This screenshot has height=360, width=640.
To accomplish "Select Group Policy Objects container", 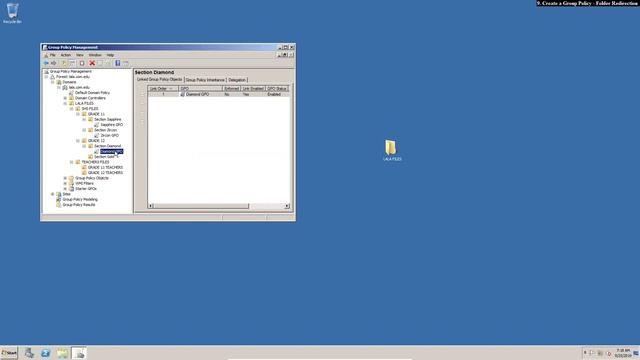I will [91, 178].
